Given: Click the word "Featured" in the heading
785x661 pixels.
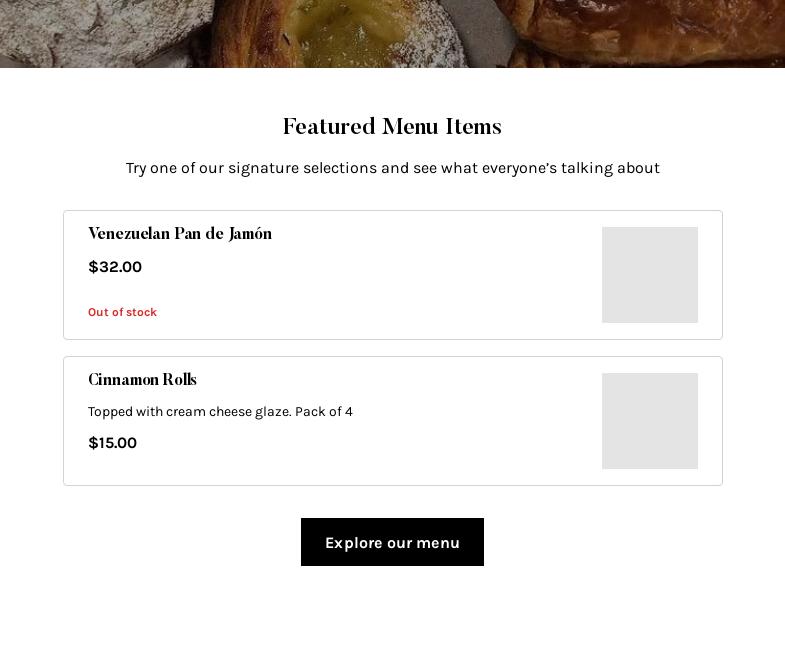Looking at the screenshot, I should (x=328, y=127).
